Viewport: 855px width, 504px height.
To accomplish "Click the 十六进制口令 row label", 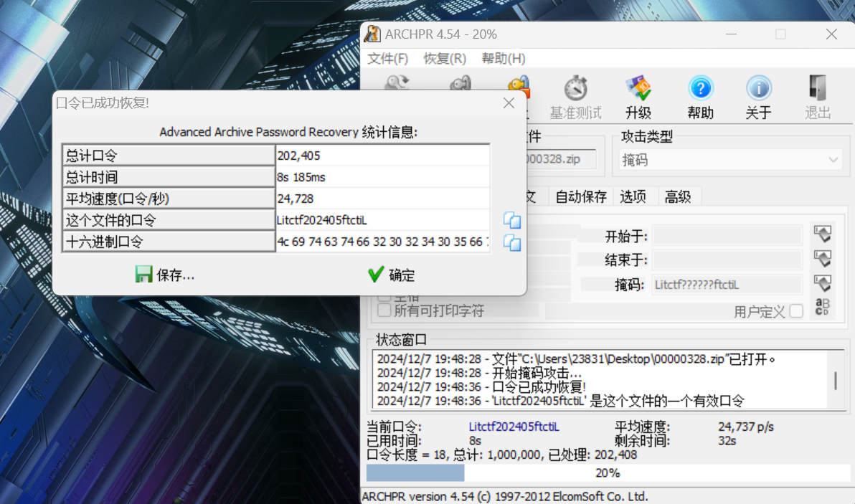I will click(x=169, y=242).
